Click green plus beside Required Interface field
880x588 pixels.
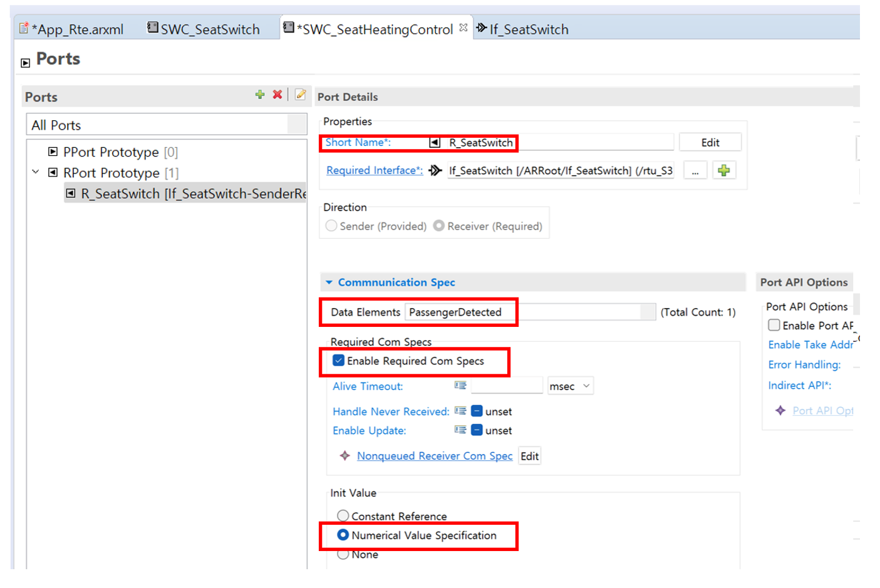[723, 170]
